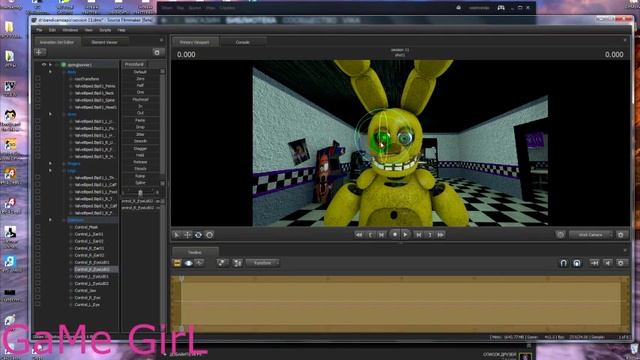
Task: Play the shot in the viewport
Action: click(x=405, y=235)
